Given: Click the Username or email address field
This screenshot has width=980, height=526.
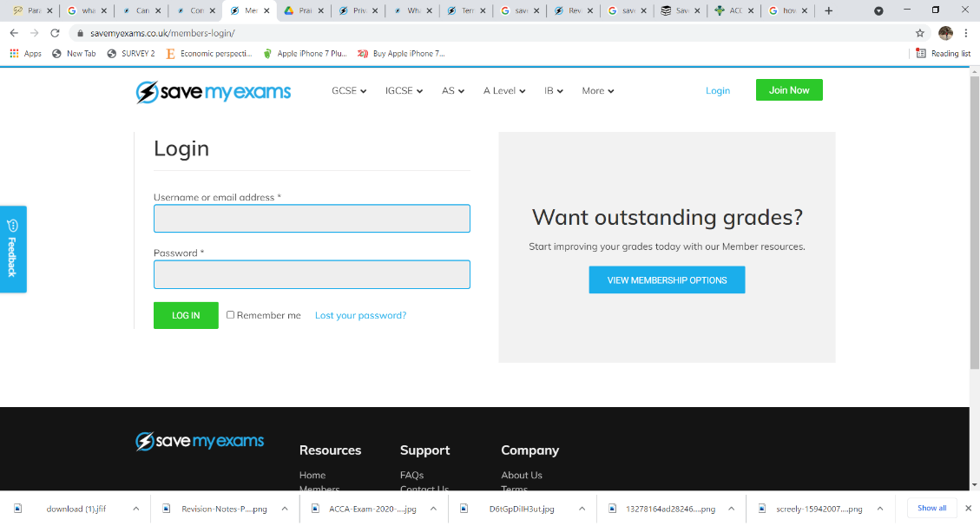Looking at the screenshot, I should point(312,219).
